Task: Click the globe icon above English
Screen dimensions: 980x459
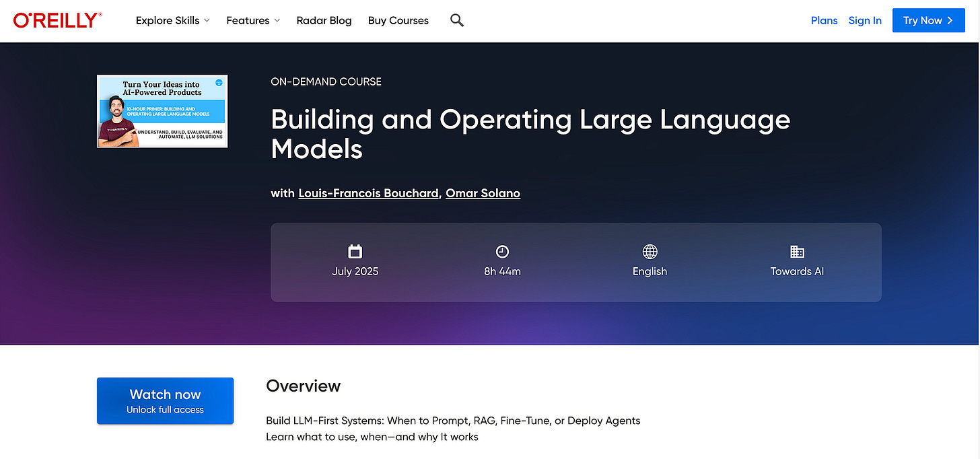Action: [650, 252]
